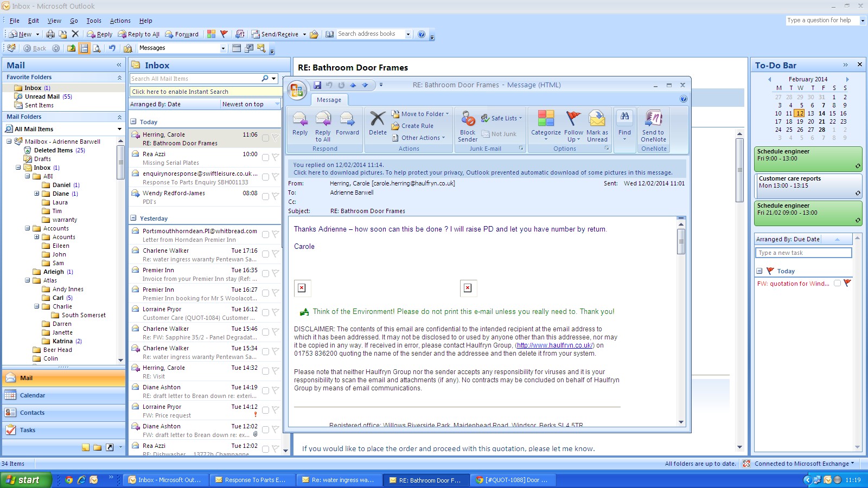Click the Follow Up flag in main toolbar
This screenshot has height=488, width=868.
(224, 34)
